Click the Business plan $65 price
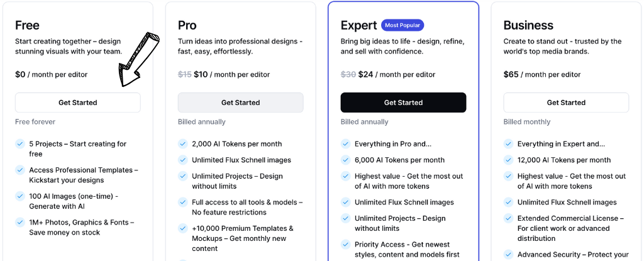644x261 pixels. tap(511, 74)
